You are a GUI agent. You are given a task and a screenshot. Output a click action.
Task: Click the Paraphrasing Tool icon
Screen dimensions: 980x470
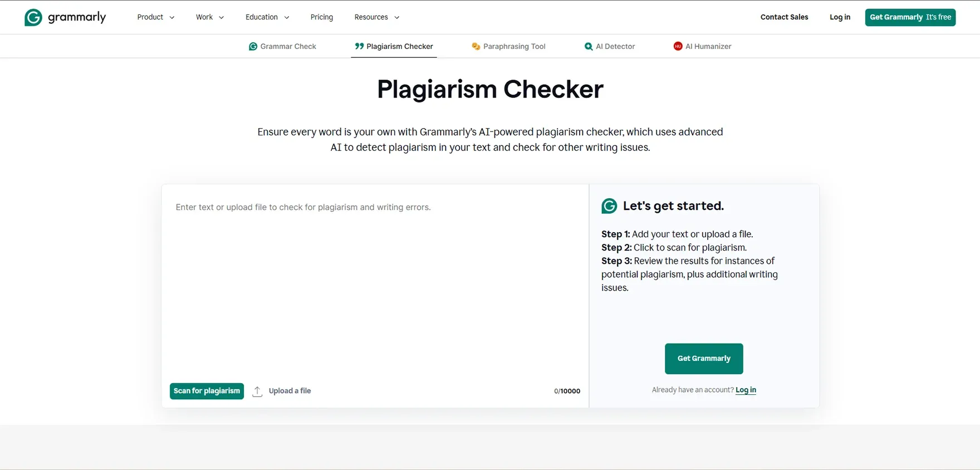click(476, 46)
